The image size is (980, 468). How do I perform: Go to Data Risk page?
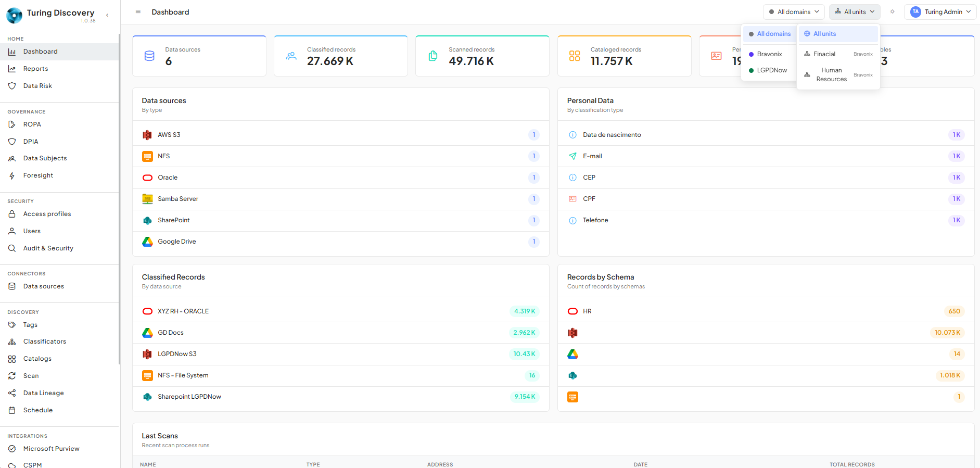[60, 86]
